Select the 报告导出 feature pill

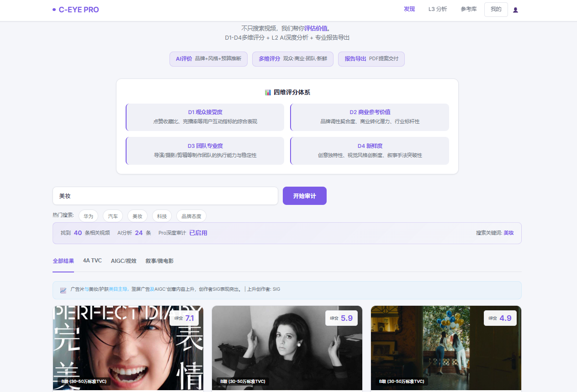[x=371, y=59]
